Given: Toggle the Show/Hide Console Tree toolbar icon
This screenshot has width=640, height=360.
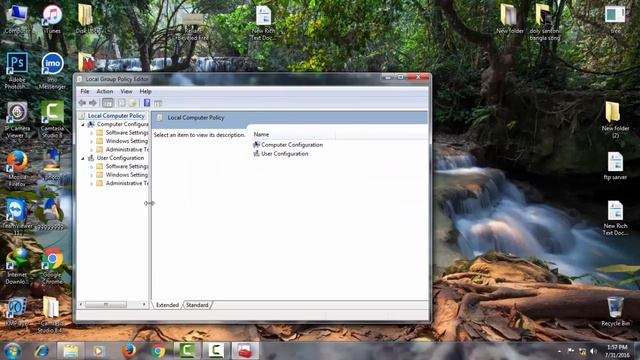Looking at the screenshot, I should coord(107,103).
